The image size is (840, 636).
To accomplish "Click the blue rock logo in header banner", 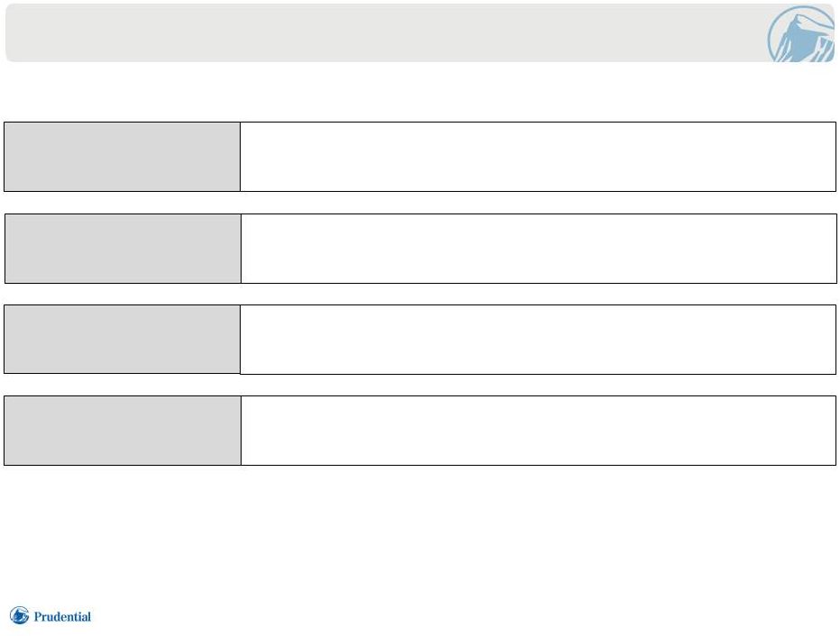I will click(x=801, y=33).
